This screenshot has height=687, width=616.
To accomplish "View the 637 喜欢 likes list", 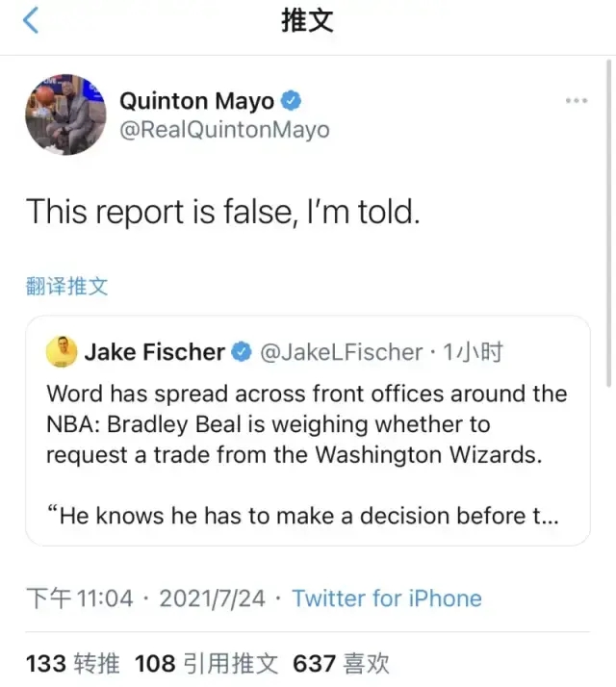I will pos(343,663).
